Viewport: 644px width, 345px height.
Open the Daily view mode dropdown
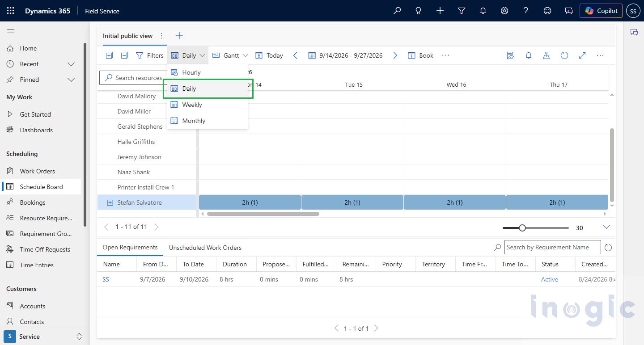[x=188, y=55]
